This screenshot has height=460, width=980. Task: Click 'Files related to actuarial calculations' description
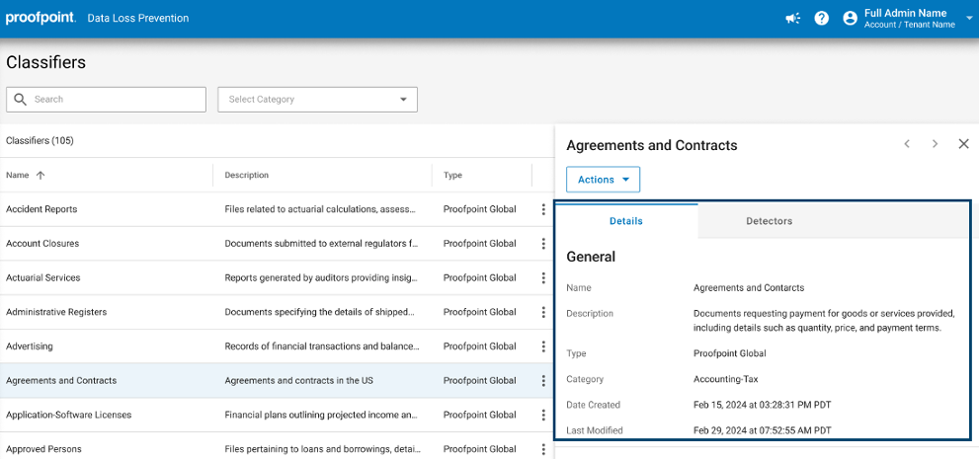pos(320,209)
